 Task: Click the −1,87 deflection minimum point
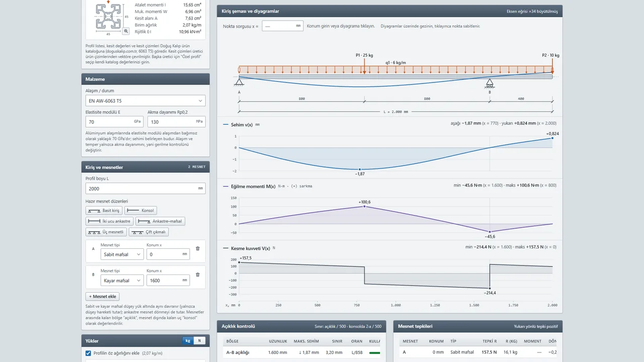pyautogui.click(x=360, y=169)
